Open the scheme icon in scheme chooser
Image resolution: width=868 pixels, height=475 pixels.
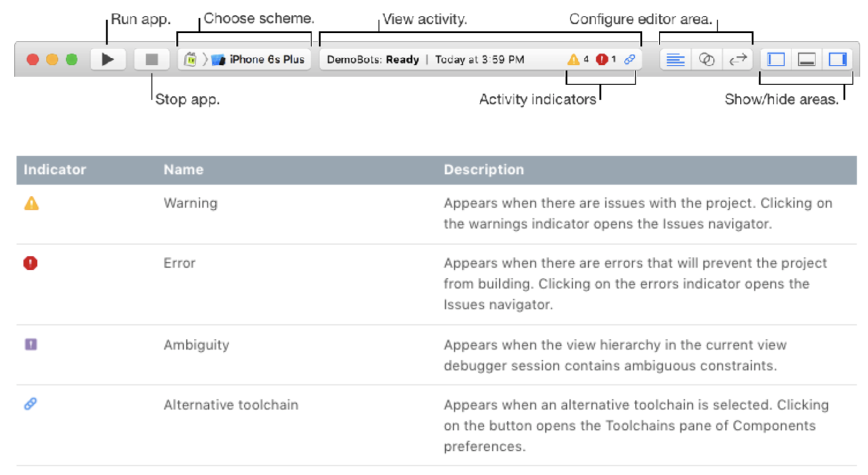[190, 60]
